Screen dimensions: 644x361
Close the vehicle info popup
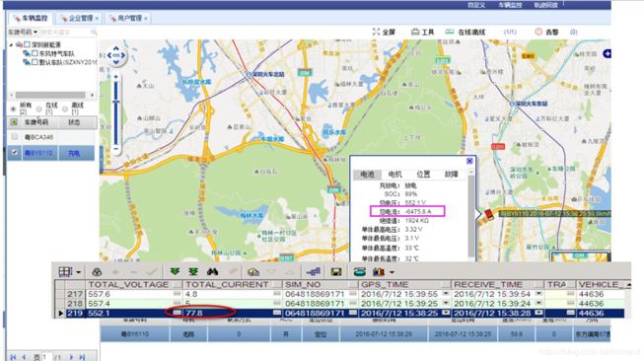pos(469,161)
